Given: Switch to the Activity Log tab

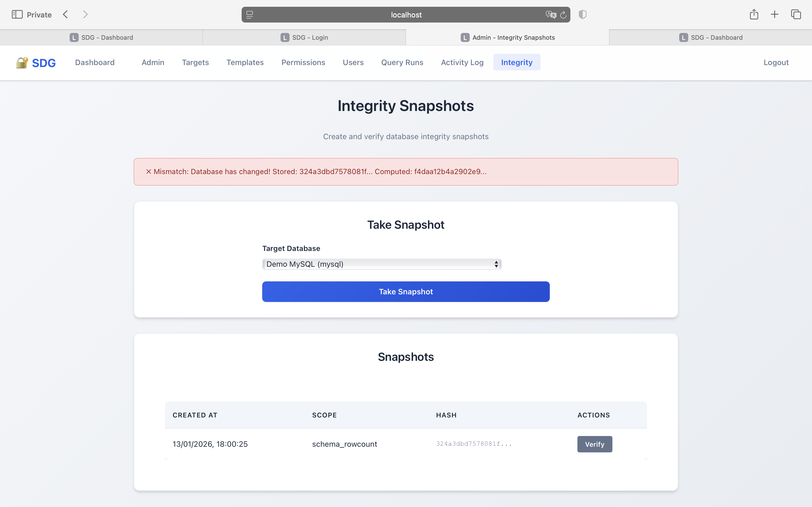Looking at the screenshot, I should click(462, 62).
